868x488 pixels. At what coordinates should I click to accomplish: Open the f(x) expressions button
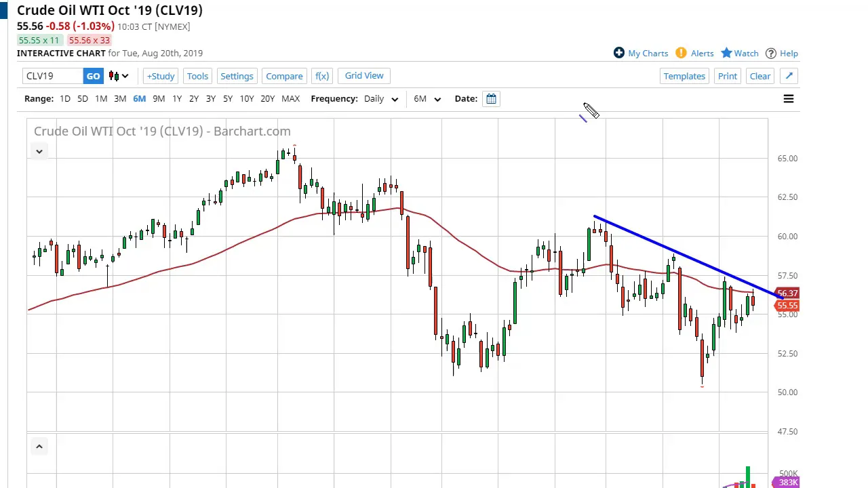tap(322, 76)
